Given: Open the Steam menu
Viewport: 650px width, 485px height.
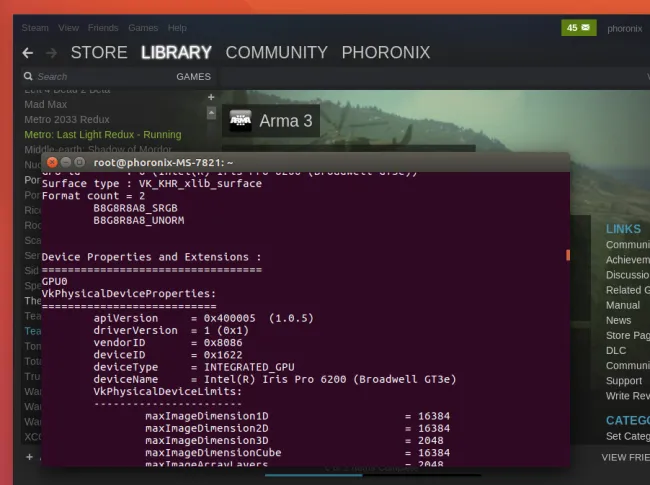Looking at the screenshot, I should 36,28.
